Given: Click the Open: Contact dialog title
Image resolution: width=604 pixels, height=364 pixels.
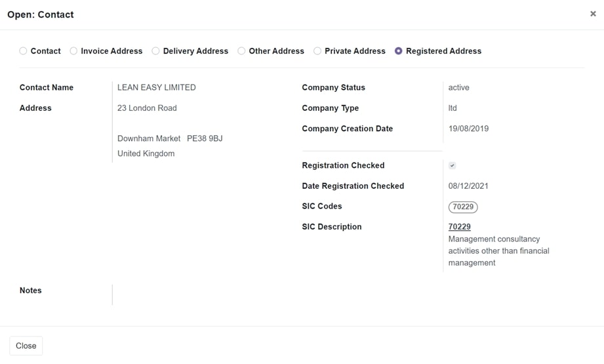Looking at the screenshot, I should (x=41, y=14).
